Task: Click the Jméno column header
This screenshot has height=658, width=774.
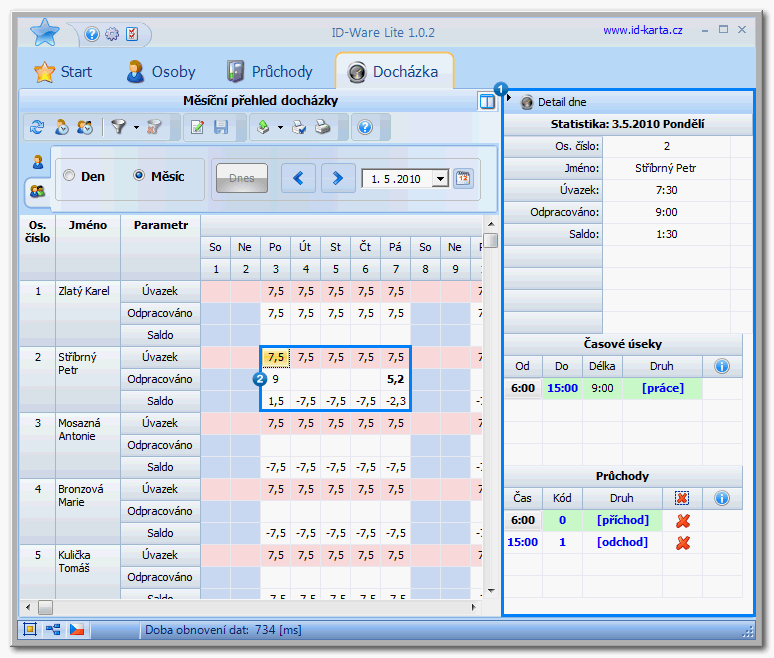Action: tap(87, 247)
